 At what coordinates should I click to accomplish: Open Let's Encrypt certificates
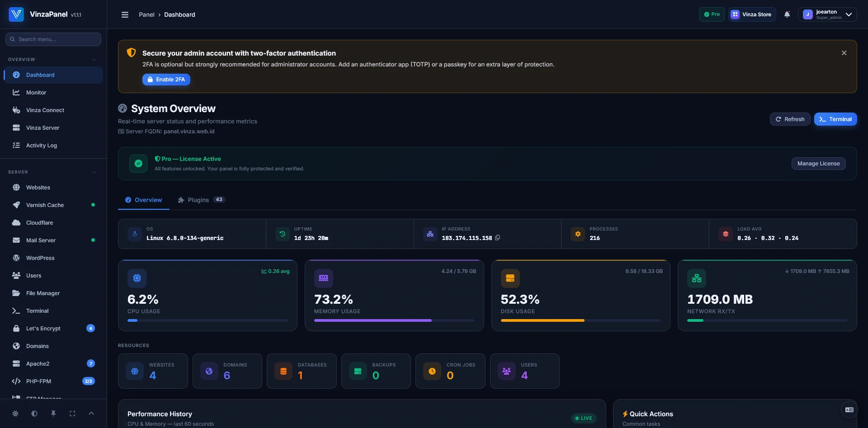[53, 329]
